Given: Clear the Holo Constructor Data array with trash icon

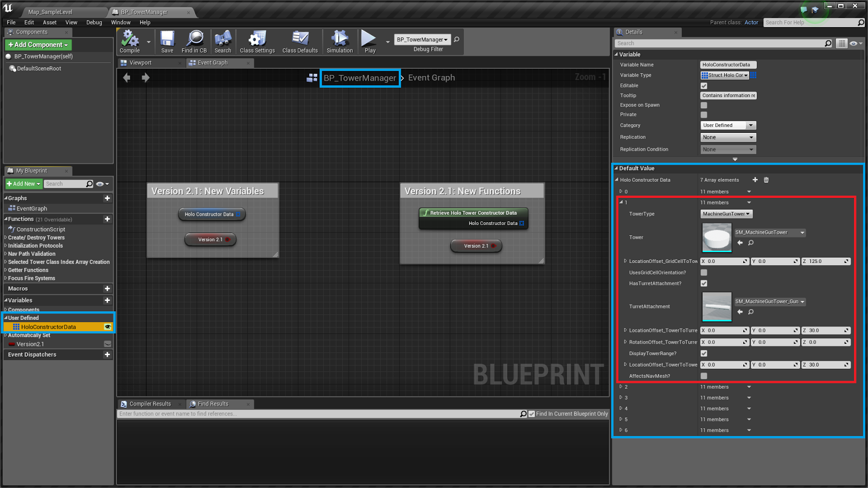Looking at the screenshot, I should 766,179.
